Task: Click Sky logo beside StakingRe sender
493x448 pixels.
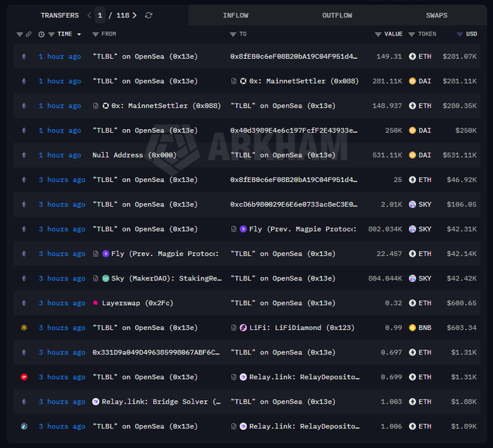Action: point(106,278)
